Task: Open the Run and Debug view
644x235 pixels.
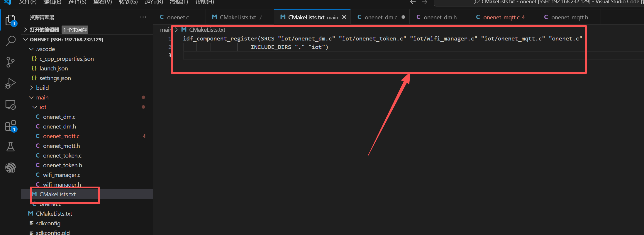Action: point(11,83)
